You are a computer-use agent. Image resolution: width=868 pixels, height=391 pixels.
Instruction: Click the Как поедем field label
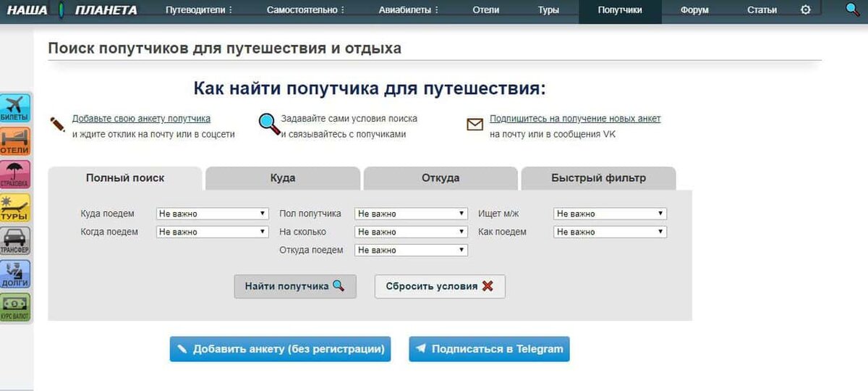(x=502, y=232)
